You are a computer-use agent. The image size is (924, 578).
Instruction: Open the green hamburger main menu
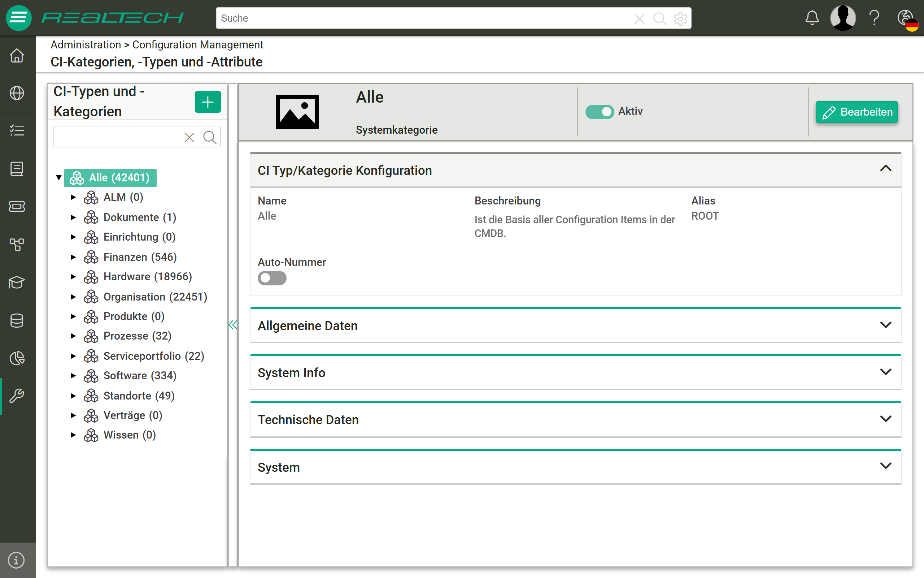coord(18,18)
